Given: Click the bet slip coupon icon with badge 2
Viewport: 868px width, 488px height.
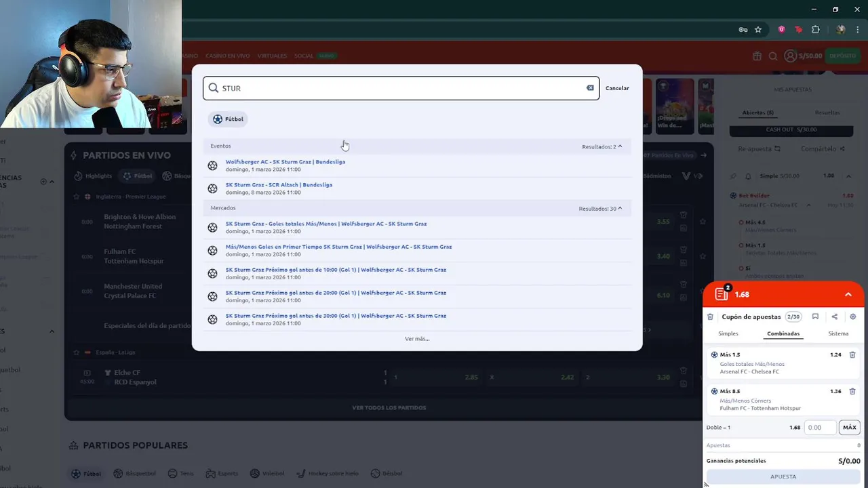Looking at the screenshot, I should (722, 293).
